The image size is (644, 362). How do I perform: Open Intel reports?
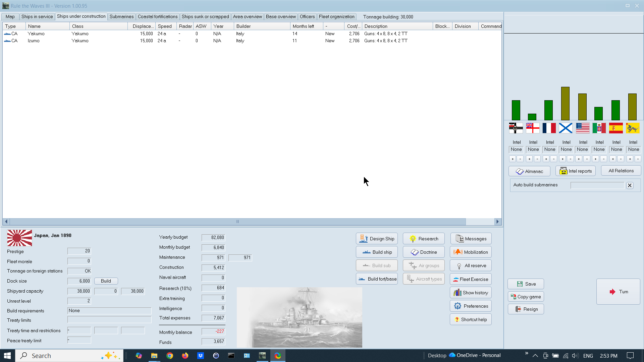(x=576, y=171)
